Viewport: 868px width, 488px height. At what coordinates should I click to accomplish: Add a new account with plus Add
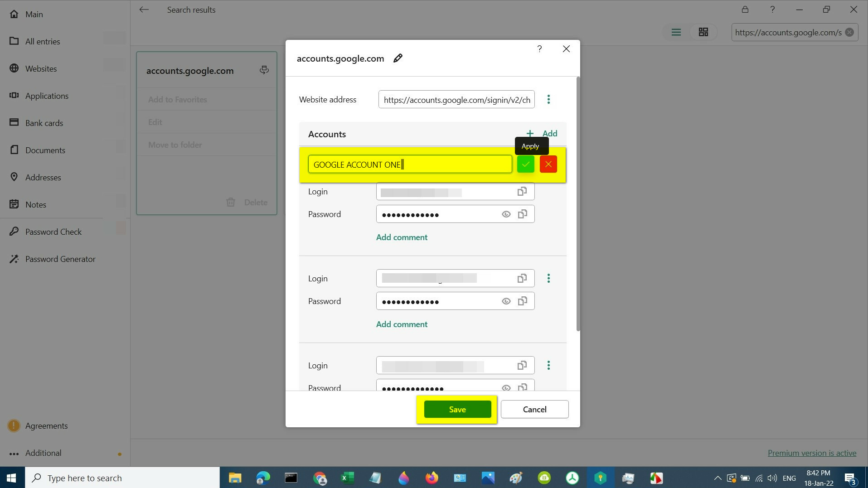tap(542, 133)
